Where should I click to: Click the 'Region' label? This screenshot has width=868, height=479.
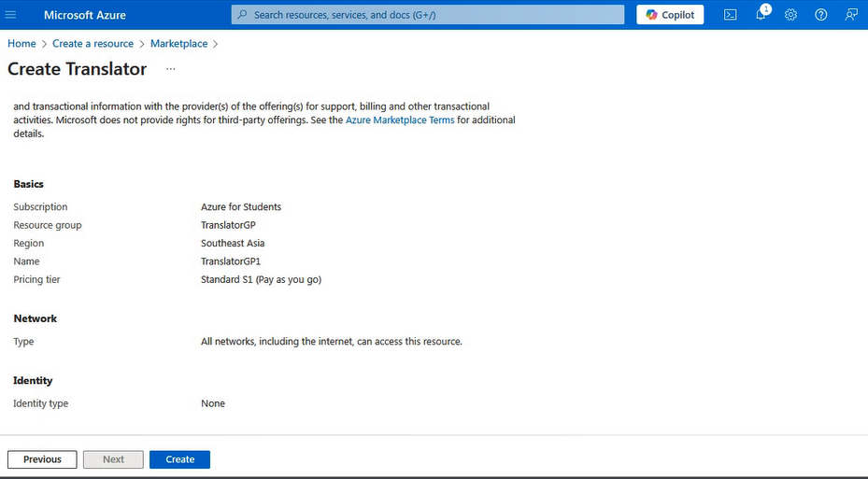tap(28, 244)
